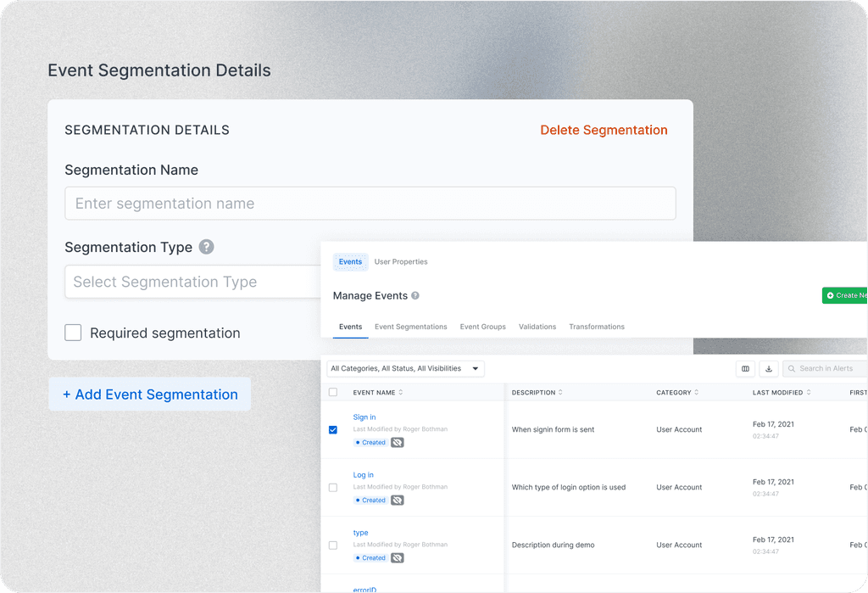Screen dimensions: 868x593
Task: Click 'Which type of login option is used' description
Action: point(569,487)
